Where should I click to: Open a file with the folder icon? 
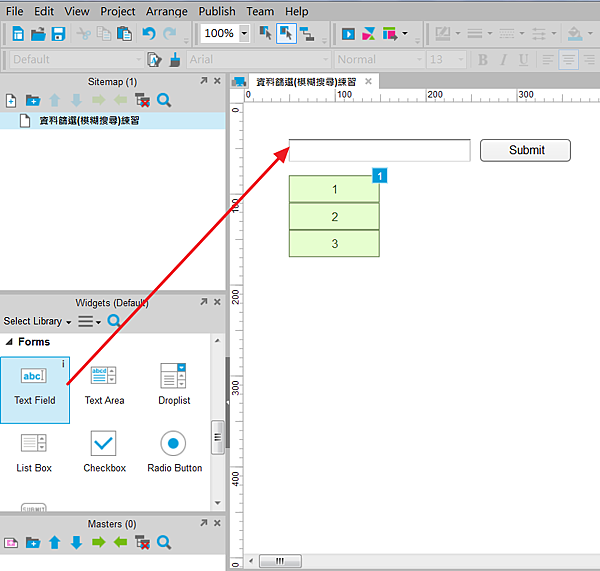pyautogui.click(x=38, y=34)
